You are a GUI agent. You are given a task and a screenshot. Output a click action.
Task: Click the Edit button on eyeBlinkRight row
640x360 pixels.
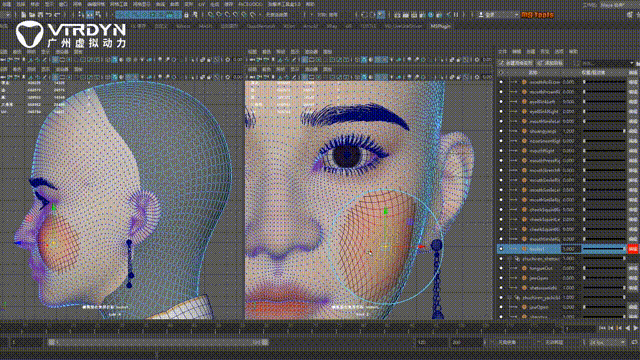point(633,111)
